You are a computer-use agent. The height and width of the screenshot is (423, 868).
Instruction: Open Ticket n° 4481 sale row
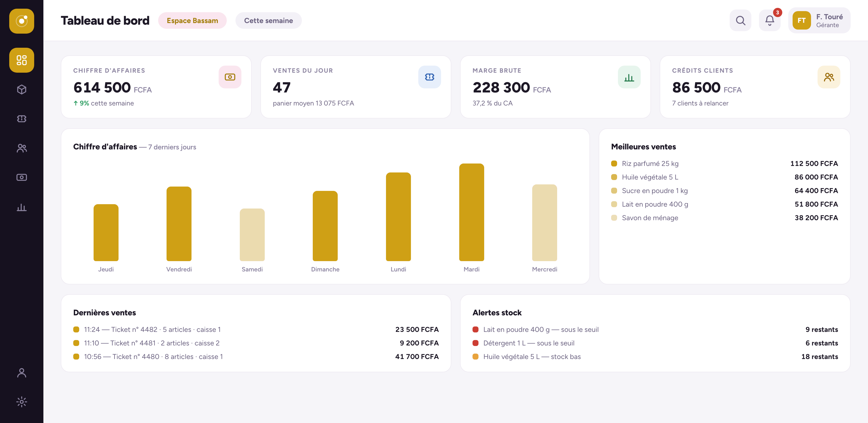click(256, 343)
